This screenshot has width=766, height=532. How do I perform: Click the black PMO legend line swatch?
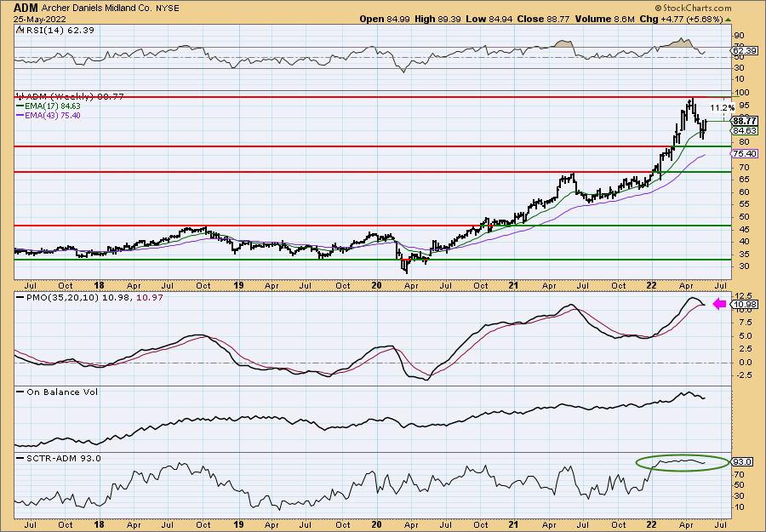tap(20, 297)
